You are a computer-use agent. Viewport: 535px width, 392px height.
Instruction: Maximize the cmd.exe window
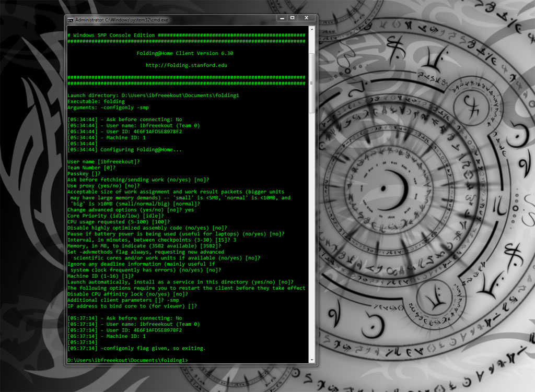[x=293, y=18]
